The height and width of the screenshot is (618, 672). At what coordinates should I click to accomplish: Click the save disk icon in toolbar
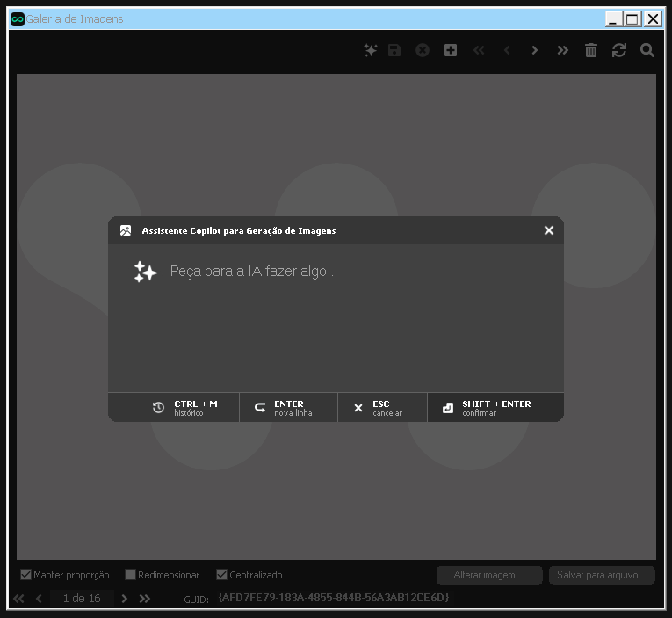394,51
